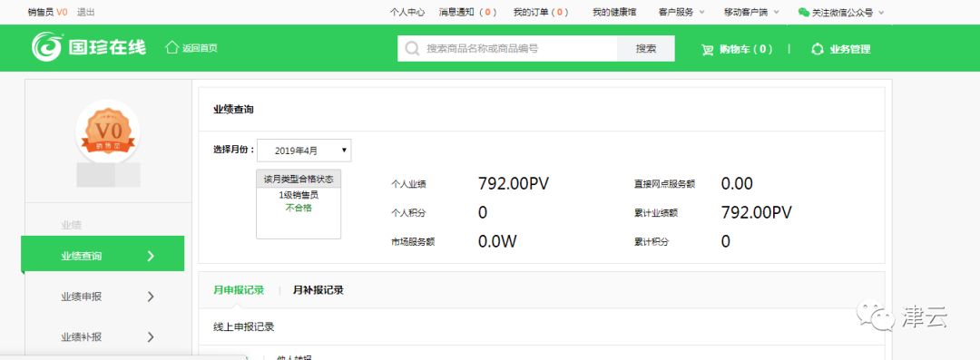Click the chevron next to 业绩申报
Viewport: 980px width, 360px height.
(x=151, y=297)
